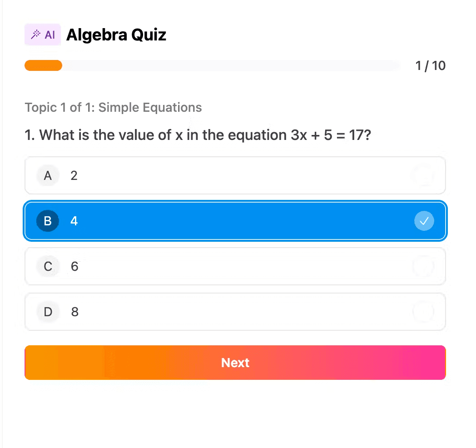Click the checkmark icon on answer B
Viewport: 476px width, 448px height.
[x=424, y=221]
